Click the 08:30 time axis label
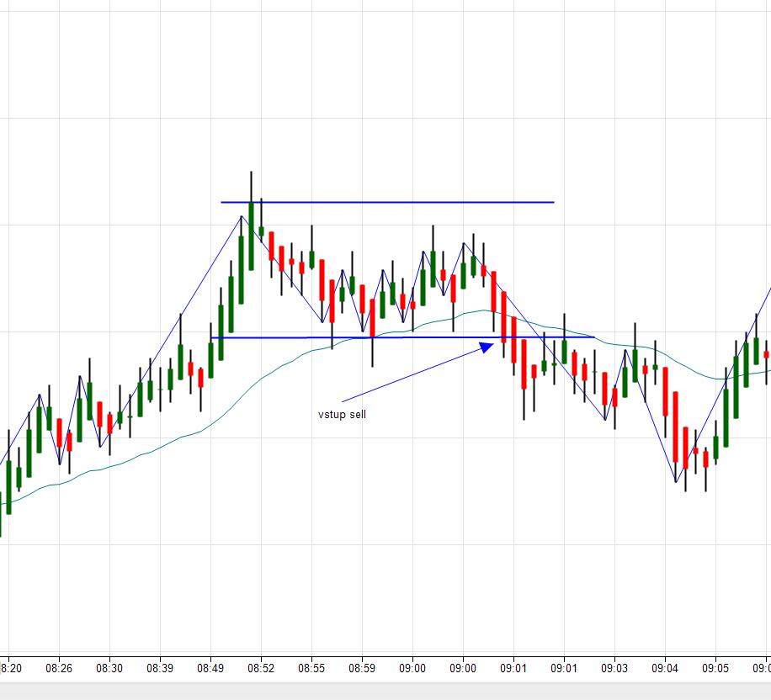This screenshot has height=700, width=771. pos(109,669)
